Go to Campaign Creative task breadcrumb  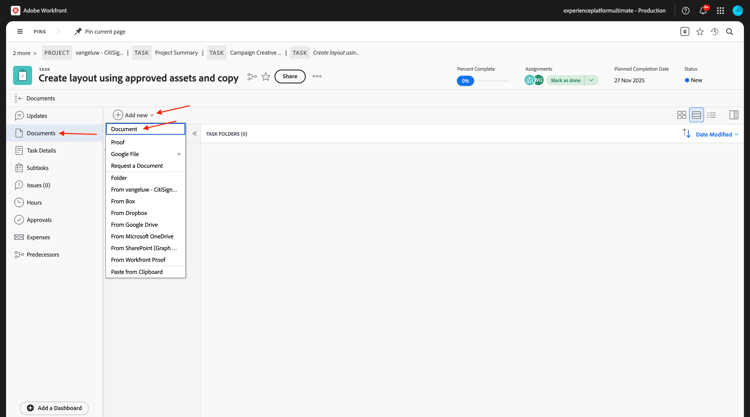[255, 53]
